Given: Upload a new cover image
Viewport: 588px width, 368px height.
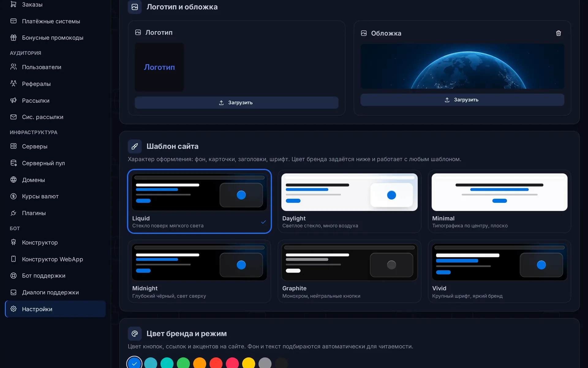Looking at the screenshot, I should 462,100.
